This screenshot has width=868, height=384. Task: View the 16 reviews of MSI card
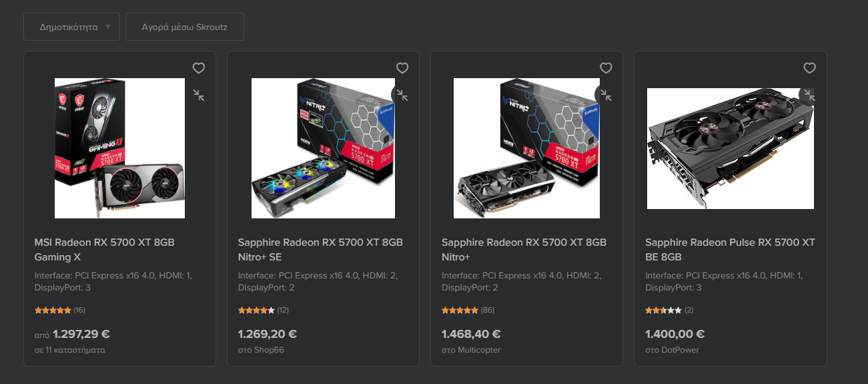click(79, 310)
